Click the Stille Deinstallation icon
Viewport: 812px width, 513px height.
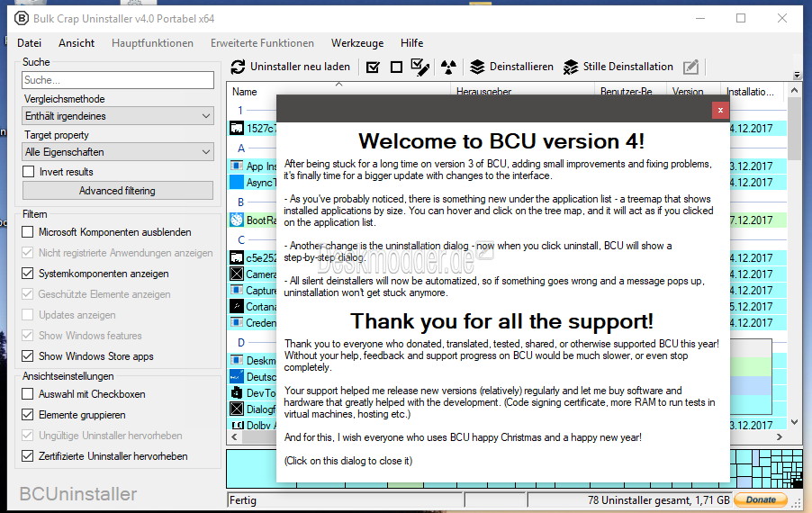[x=571, y=67]
